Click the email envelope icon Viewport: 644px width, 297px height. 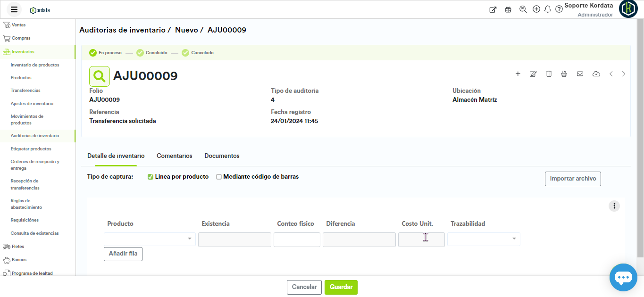pyautogui.click(x=580, y=74)
